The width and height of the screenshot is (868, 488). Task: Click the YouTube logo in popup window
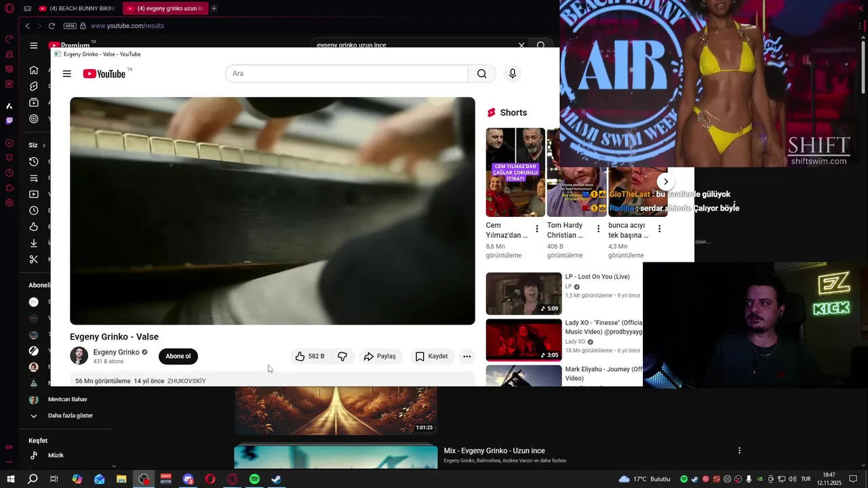(104, 74)
